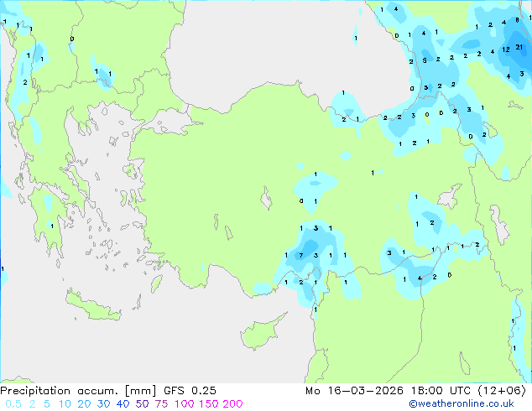Select the 150 value in the legend
This screenshot has height=411, width=532.
[209, 404]
